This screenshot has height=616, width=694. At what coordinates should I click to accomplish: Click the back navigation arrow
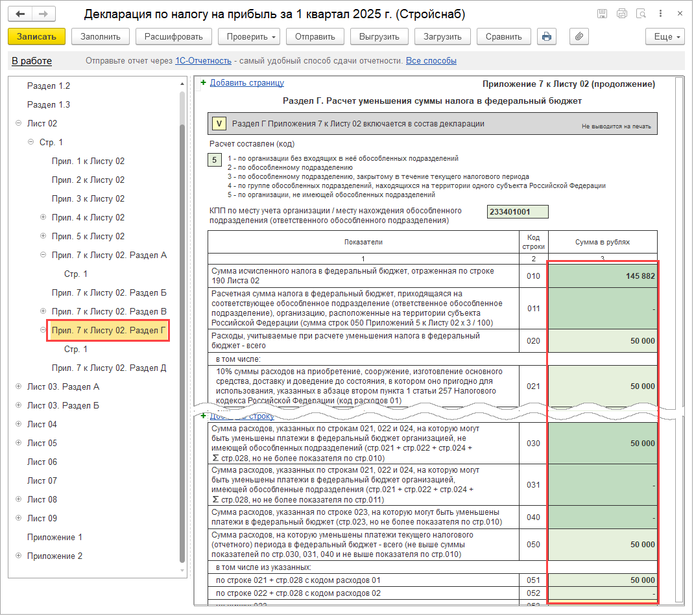[22, 14]
